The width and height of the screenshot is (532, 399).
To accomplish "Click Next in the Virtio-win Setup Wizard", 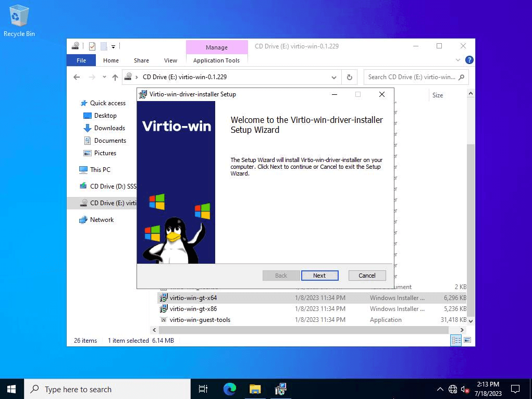I will [x=319, y=275].
